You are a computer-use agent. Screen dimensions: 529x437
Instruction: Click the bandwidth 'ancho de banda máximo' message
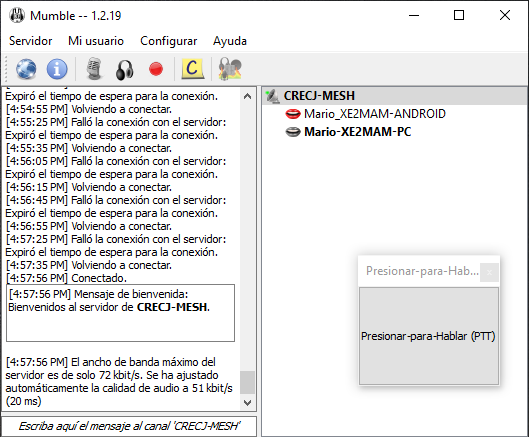point(119,382)
